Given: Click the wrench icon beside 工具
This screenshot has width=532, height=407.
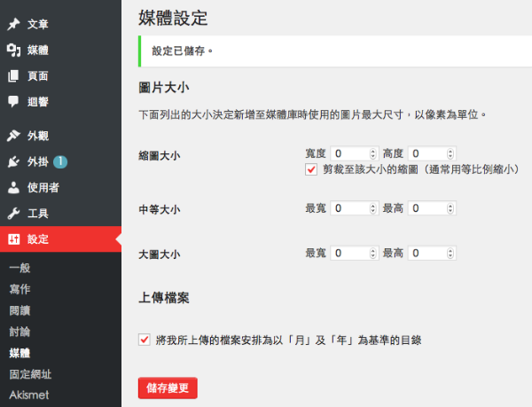Looking at the screenshot, I should point(13,214).
